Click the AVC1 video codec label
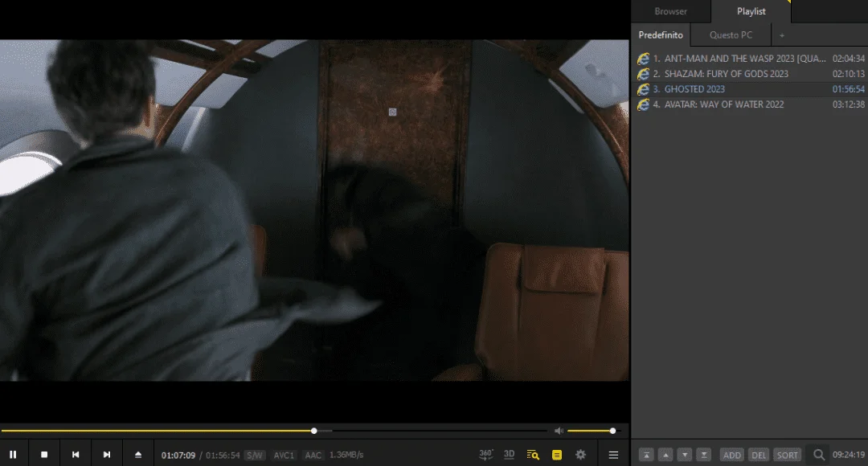The height and width of the screenshot is (466, 868). (x=284, y=455)
